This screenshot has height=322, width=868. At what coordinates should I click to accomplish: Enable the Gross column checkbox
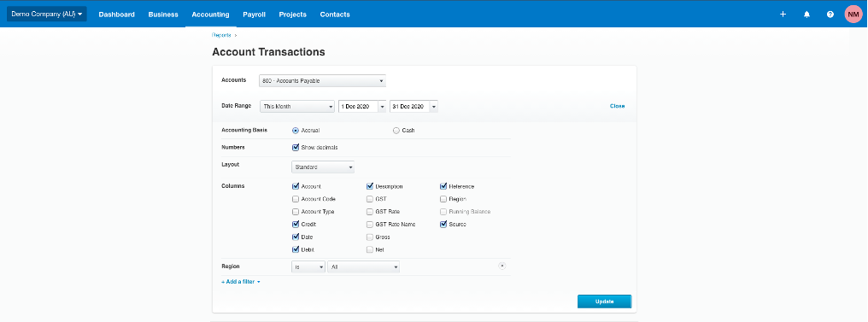coord(370,237)
